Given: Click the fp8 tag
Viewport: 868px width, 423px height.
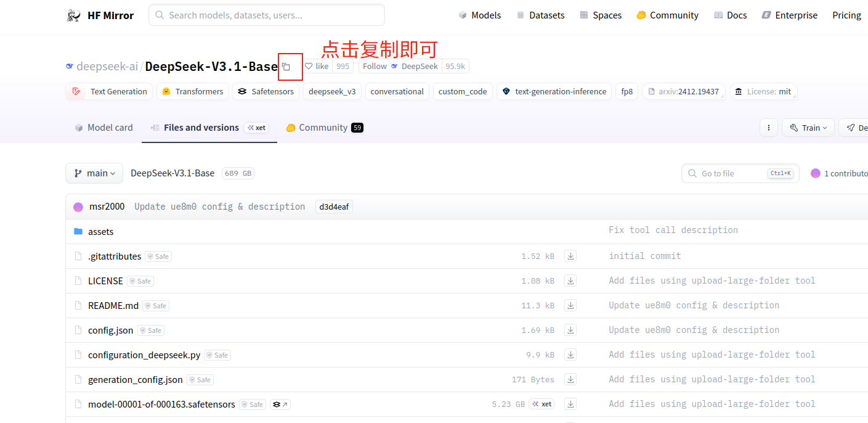Looking at the screenshot, I should tap(627, 91).
